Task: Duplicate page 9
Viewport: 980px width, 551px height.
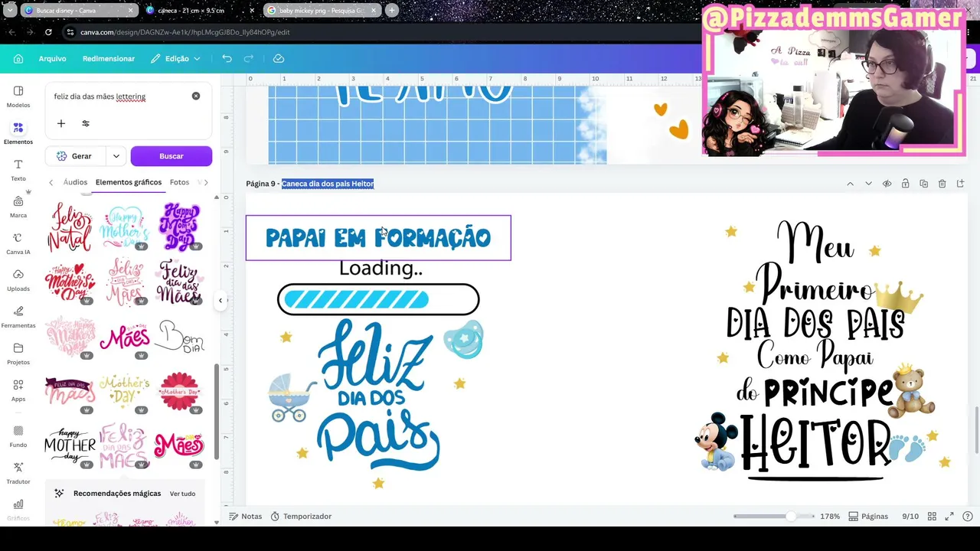Action: (923, 184)
